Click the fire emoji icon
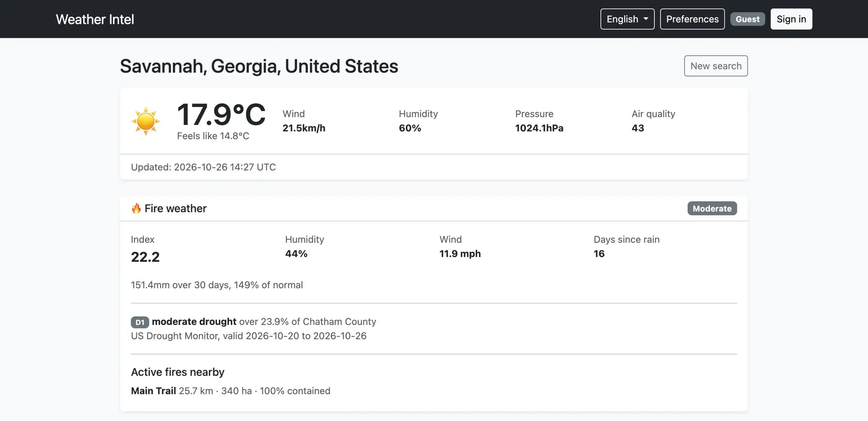Screen dimensions: 868x421 [136, 209]
